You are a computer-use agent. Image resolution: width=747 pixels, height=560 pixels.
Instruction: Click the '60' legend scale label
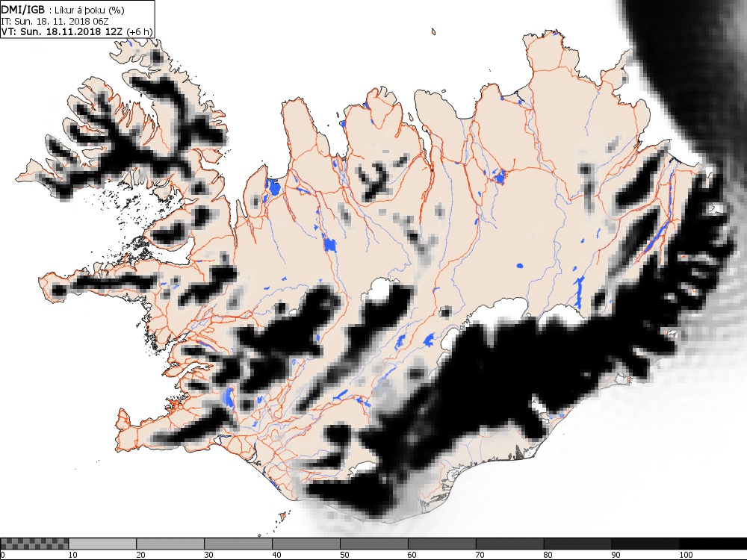(412, 555)
